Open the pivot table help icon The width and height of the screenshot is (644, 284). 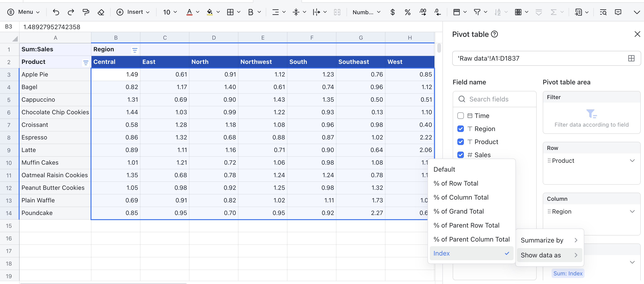pos(494,34)
